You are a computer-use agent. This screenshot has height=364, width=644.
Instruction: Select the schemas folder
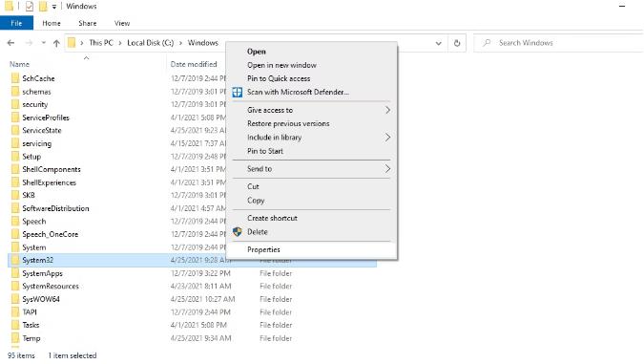[x=36, y=92]
